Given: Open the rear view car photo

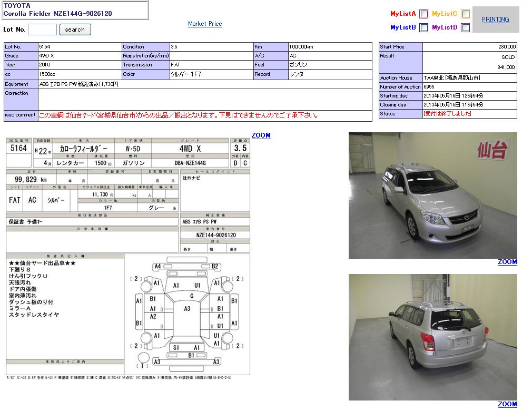Looking at the screenshot, I should (x=432, y=337).
